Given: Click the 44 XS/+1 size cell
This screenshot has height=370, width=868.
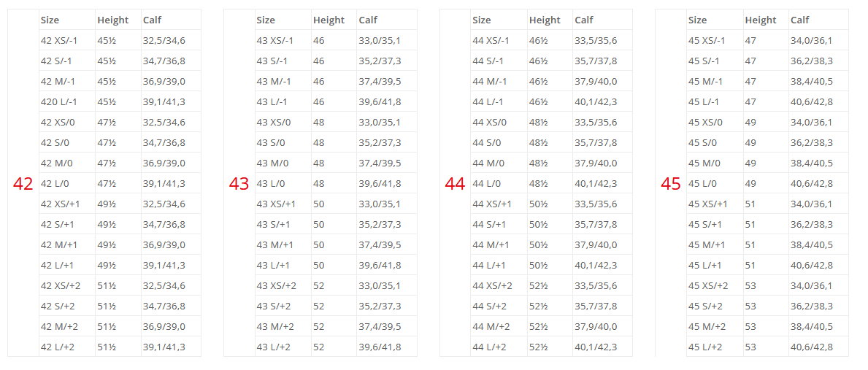Looking at the screenshot, I should (499, 204).
